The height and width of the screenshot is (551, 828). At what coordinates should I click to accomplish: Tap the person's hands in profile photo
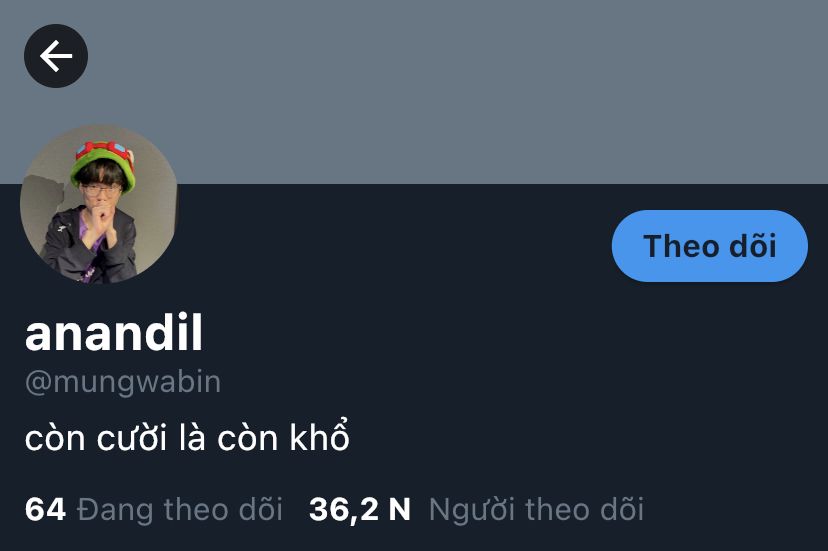pos(100,223)
